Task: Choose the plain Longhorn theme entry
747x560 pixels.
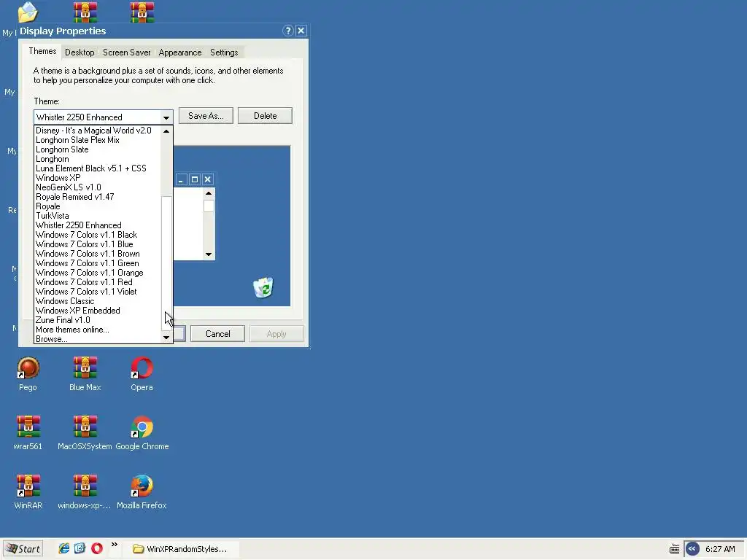Action: (98, 159)
